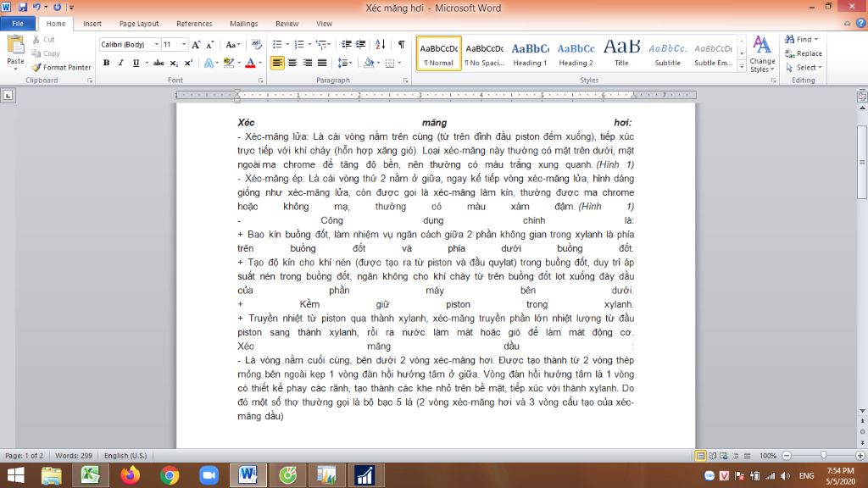Apply superscript formatting
868x488 pixels.
188,63
